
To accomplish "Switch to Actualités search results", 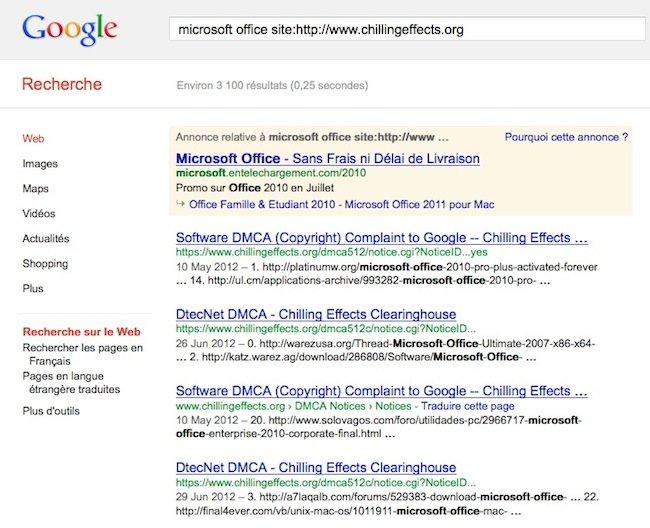I will [46, 238].
